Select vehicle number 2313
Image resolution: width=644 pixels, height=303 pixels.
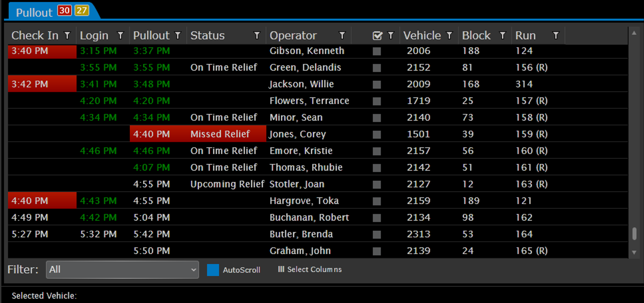[418, 234]
